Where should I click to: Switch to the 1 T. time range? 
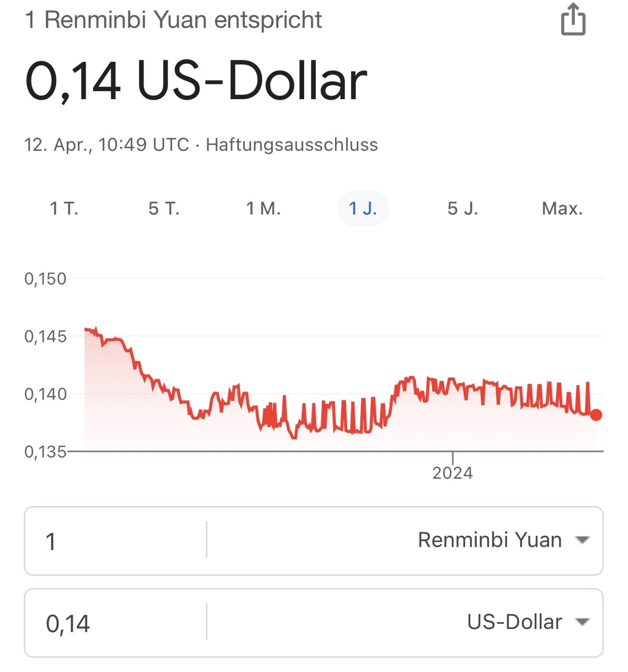coord(64,209)
